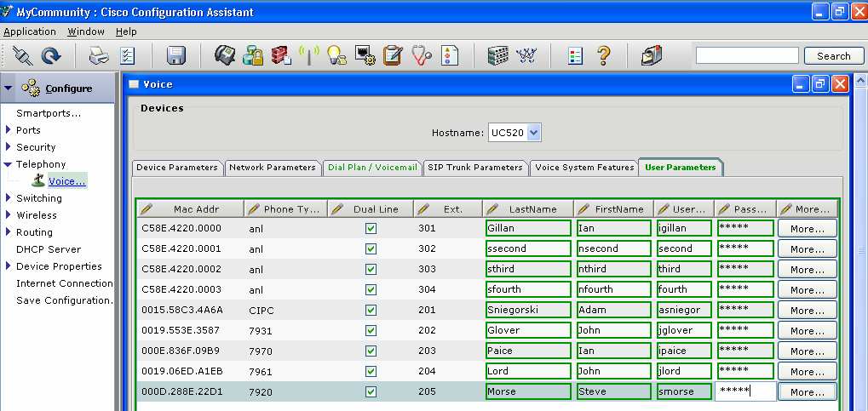Click the Refresh arrow toolbar icon
Viewport: 868px width, 411px height.
pos(51,55)
